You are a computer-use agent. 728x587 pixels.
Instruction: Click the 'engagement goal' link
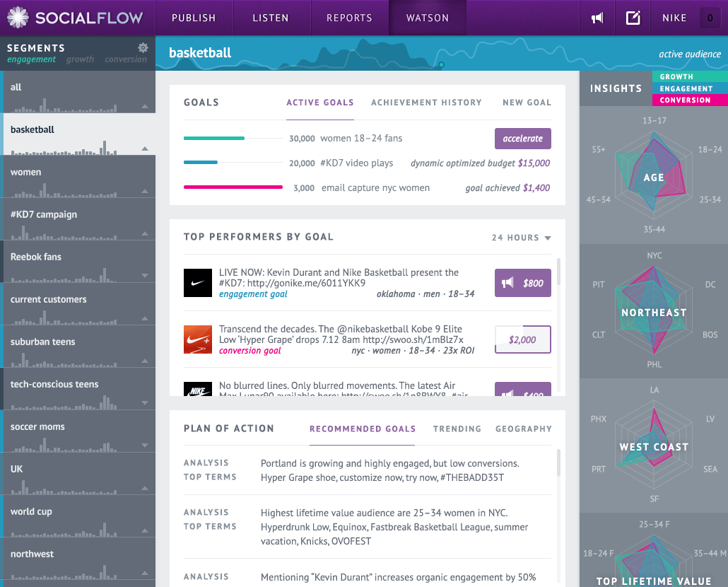(253, 294)
